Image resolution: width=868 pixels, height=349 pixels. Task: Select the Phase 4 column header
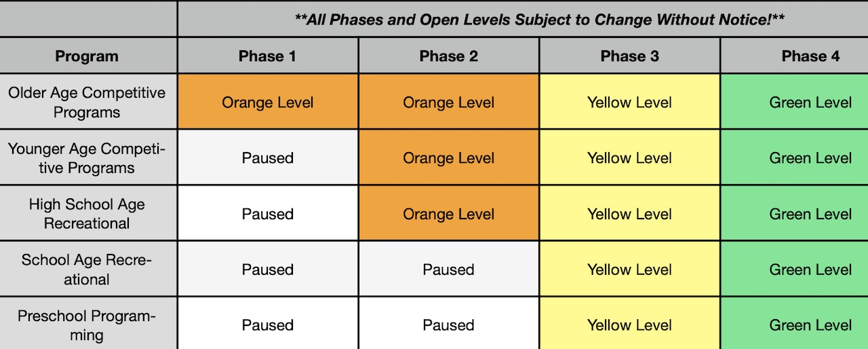tap(810, 56)
